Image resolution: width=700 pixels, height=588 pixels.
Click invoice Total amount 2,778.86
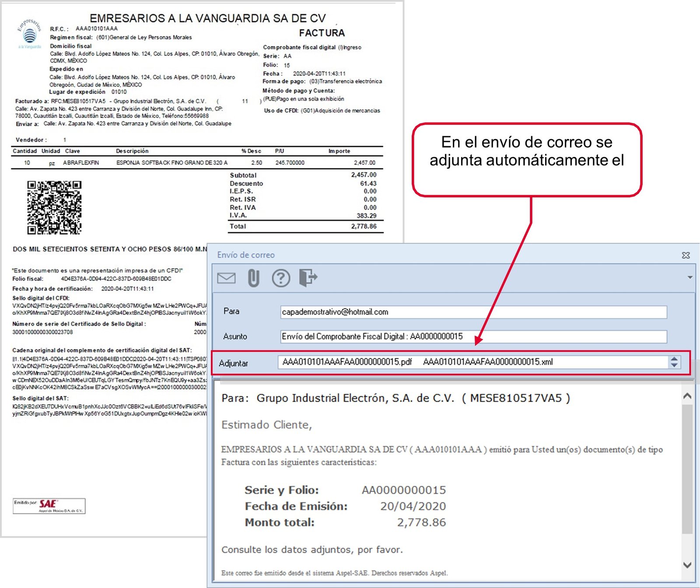coord(364,226)
